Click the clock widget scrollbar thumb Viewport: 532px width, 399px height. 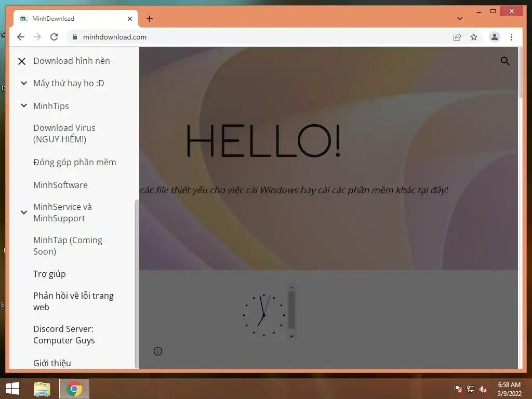(291, 310)
